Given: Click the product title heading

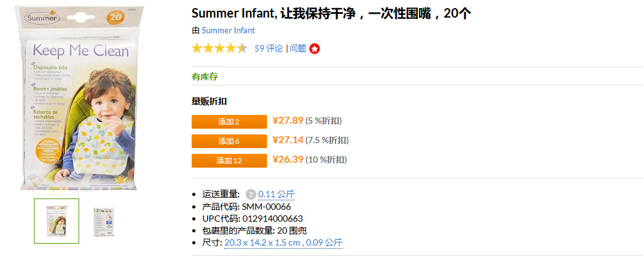Looking at the screenshot, I should 331,14.
